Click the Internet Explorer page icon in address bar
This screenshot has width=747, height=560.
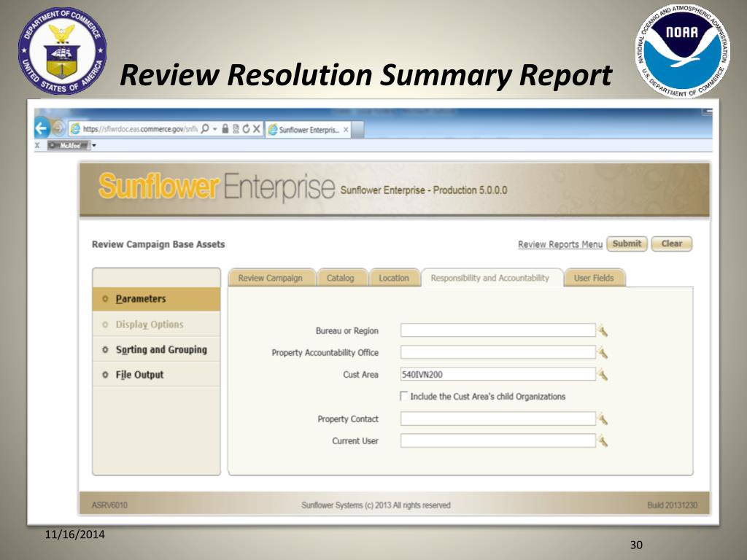tap(75, 128)
